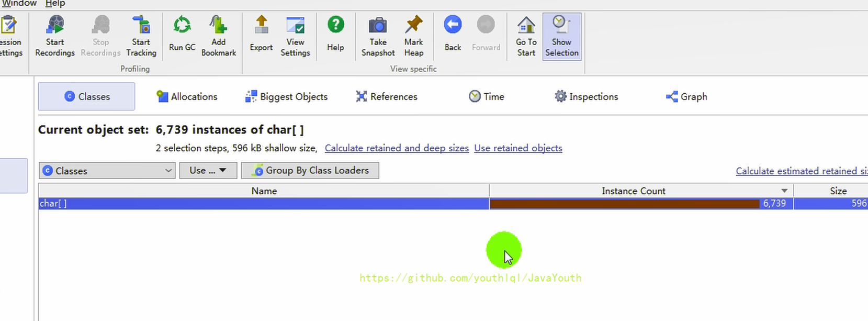Click the Stop Recordings toolbar button
This screenshot has height=321, width=868.
point(100,37)
